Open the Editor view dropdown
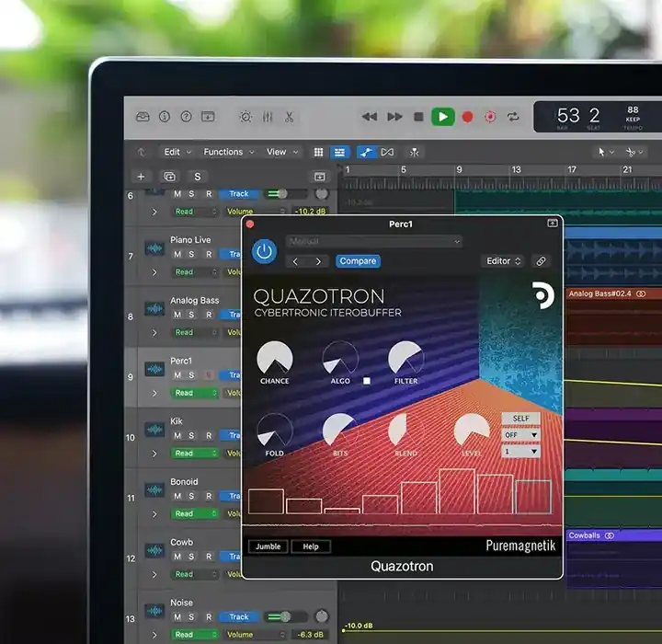The width and height of the screenshot is (662, 644). 503,261
